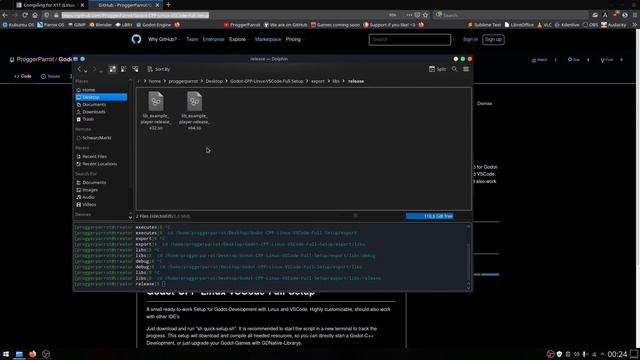Bookmark this page with the star icon
The width and height of the screenshot is (640, 360).
[x=425, y=15]
